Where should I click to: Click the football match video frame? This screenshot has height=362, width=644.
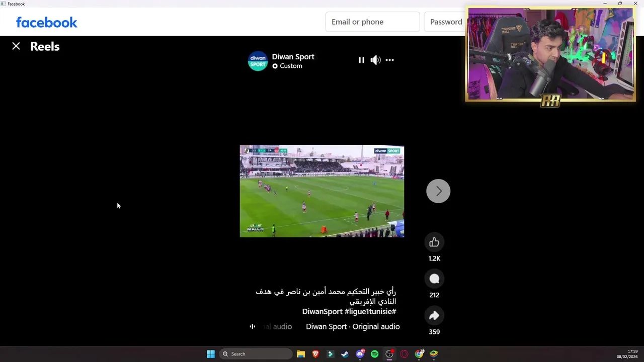pos(322,191)
